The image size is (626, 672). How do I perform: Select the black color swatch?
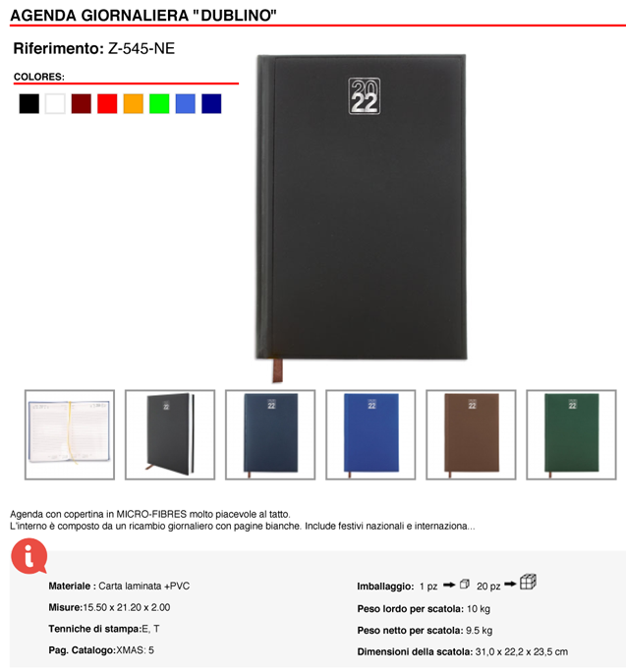(x=29, y=104)
